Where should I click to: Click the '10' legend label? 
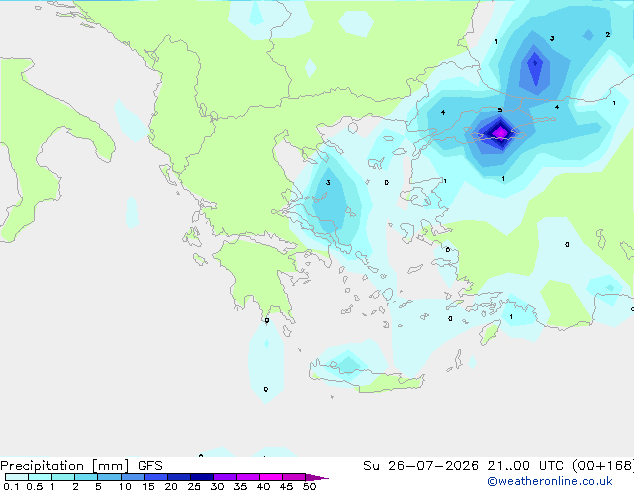tap(125, 486)
